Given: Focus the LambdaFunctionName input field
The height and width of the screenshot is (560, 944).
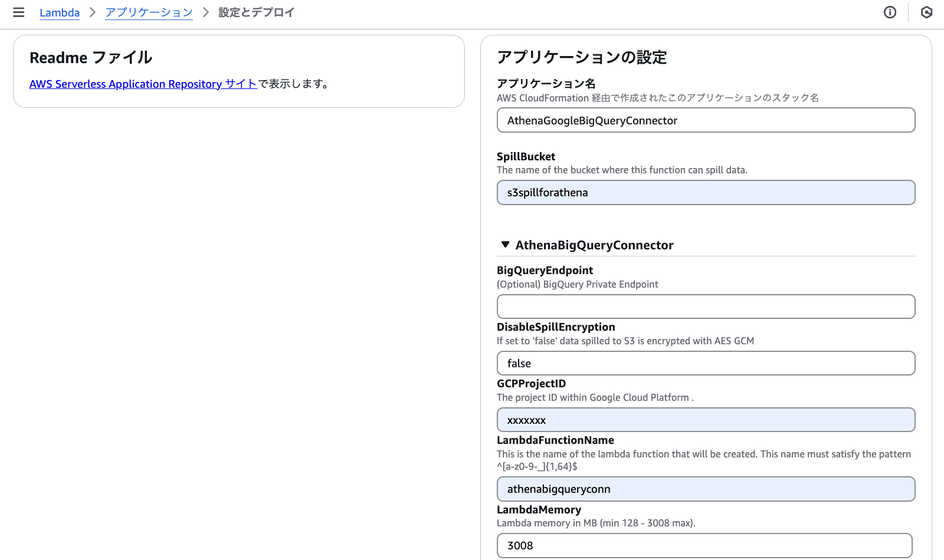Looking at the screenshot, I should click(x=706, y=489).
